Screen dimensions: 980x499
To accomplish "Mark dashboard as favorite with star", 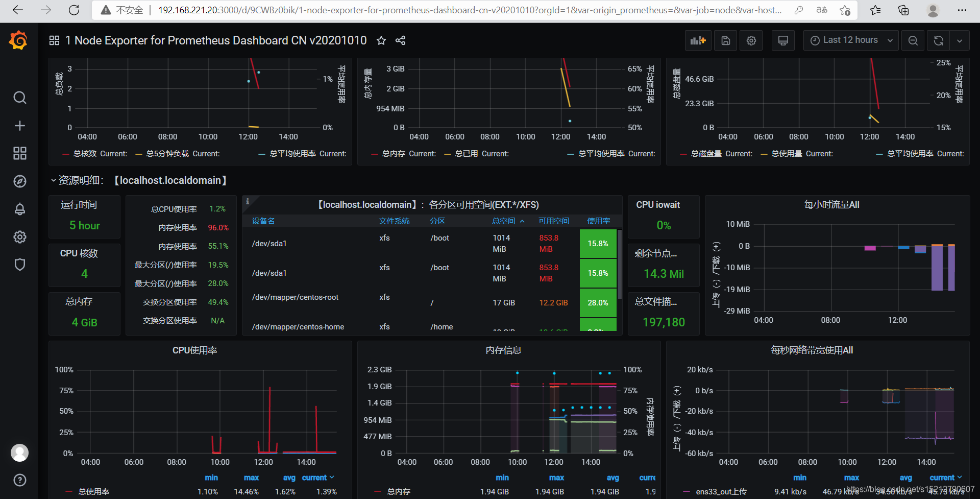I will [x=381, y=40].
